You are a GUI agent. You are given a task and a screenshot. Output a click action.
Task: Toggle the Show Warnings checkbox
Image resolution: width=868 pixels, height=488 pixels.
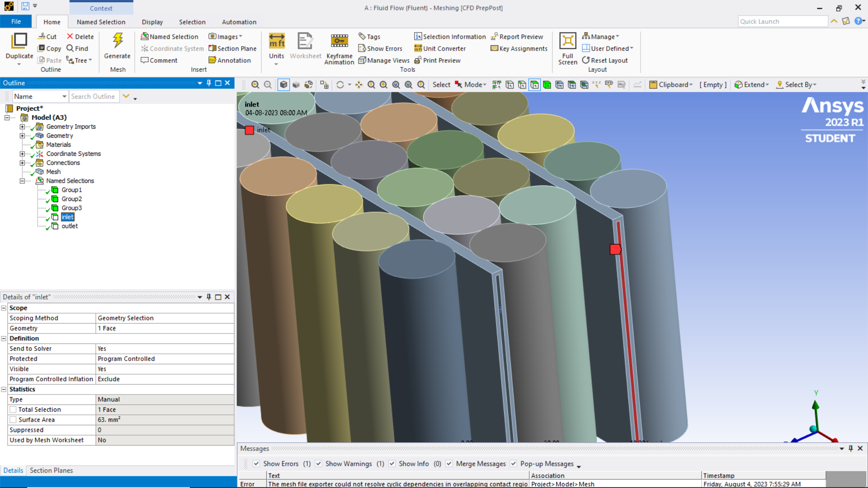click(319, 464)
